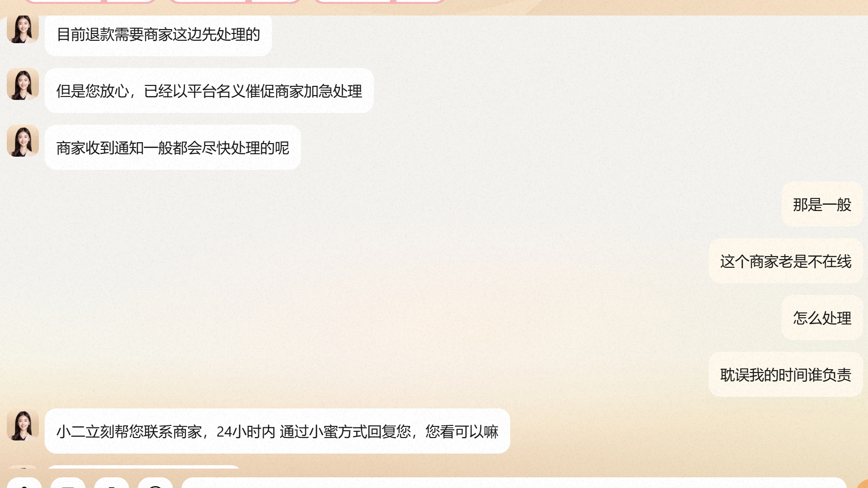Click the 商家收到通知一般都会尽快处理的呢 bubble

click(x=173, y=147)
